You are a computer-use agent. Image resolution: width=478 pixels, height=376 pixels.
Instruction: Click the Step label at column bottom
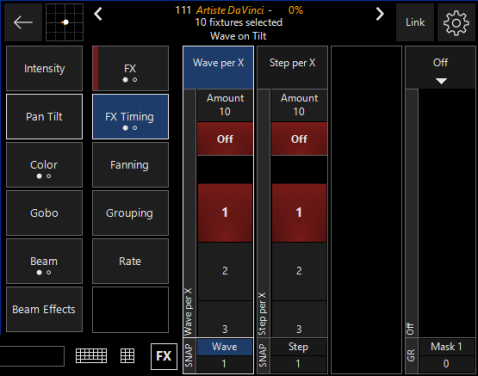point(299,347)
